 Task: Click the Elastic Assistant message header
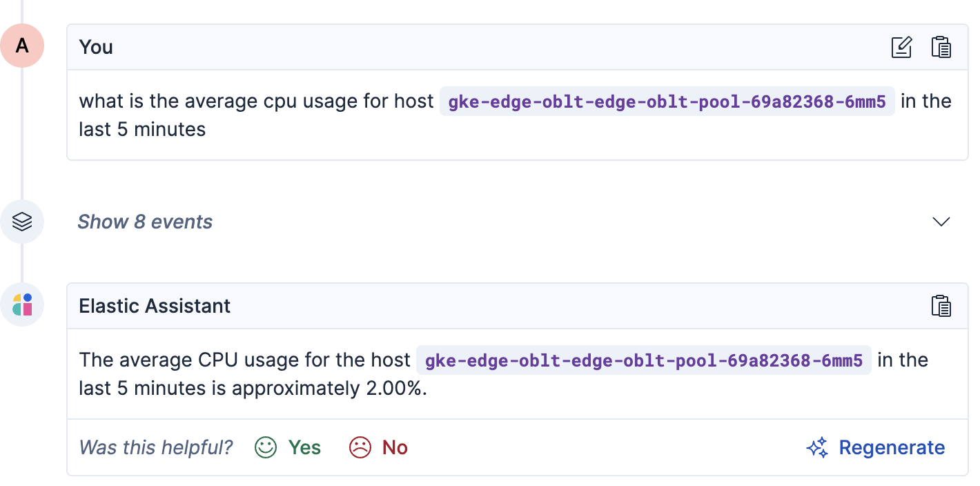155,306
